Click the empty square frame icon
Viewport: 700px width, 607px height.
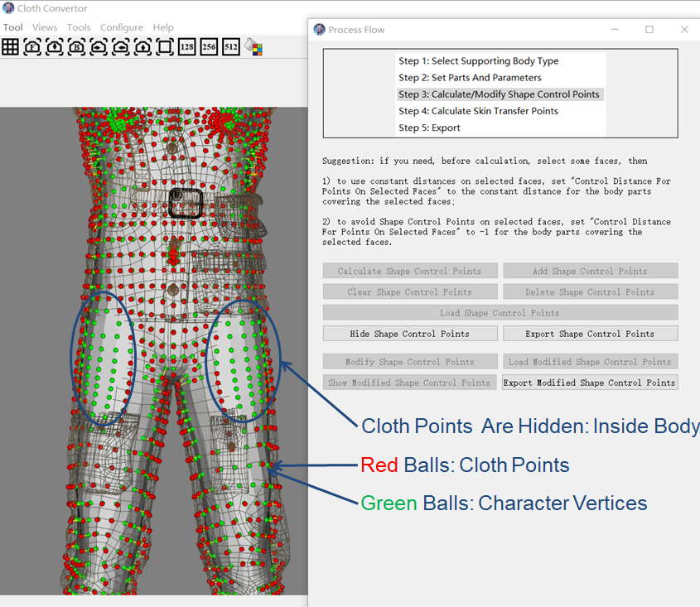pos(165,47)
